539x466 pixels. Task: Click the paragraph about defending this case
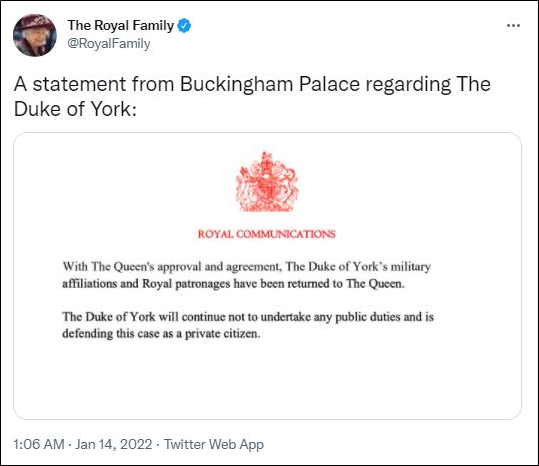point(248,325)
